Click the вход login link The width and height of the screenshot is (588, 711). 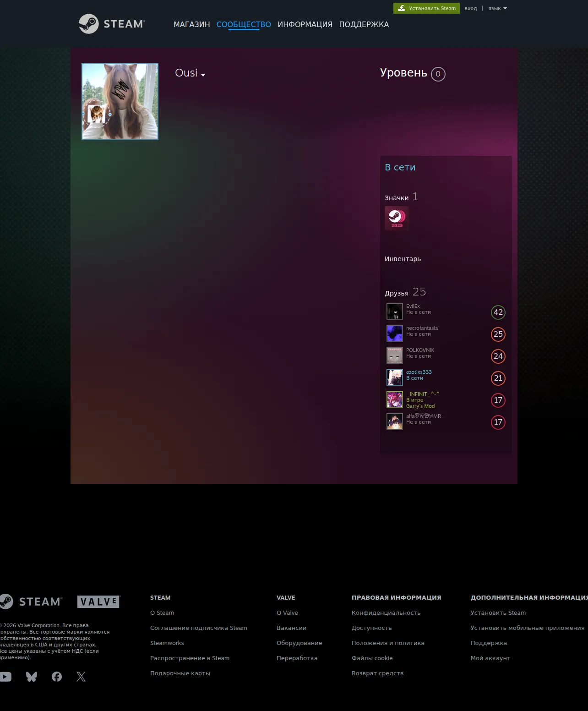[471, 8]
